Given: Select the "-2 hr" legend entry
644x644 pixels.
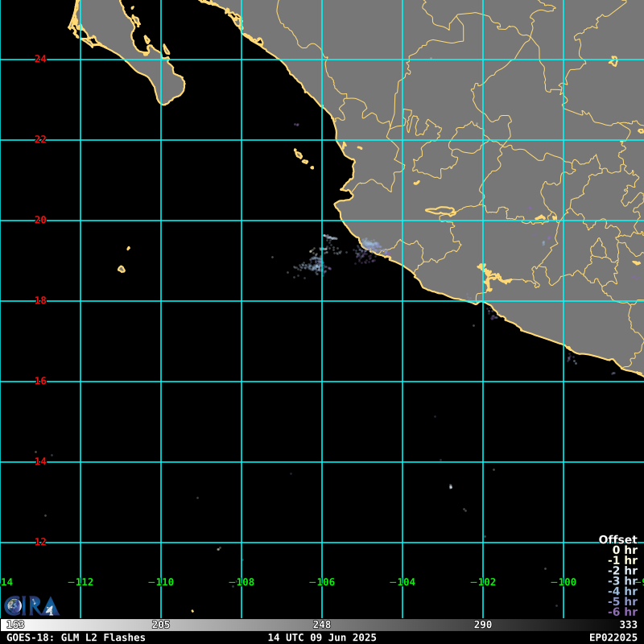Looking at the screenshot, I should click(x=622, y=571).
